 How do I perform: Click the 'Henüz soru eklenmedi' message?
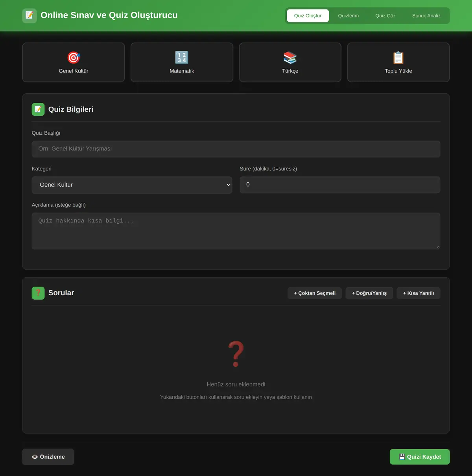pos(236,384)
